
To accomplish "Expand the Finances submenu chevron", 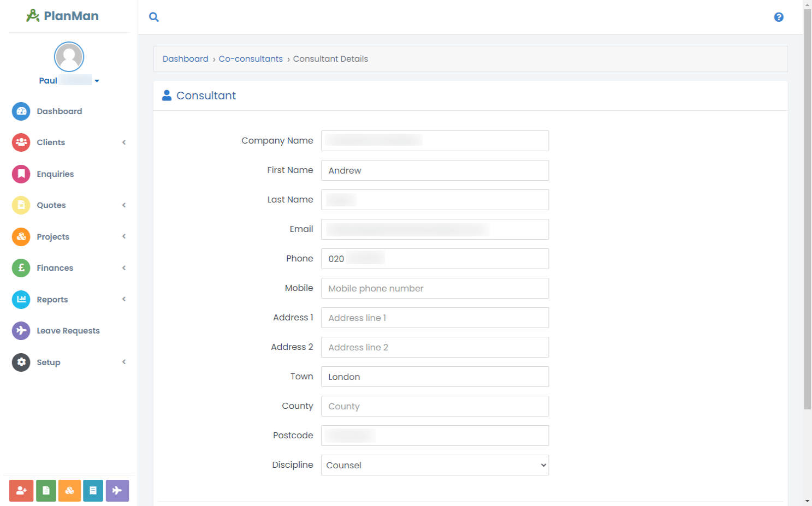I will [124, 268].
